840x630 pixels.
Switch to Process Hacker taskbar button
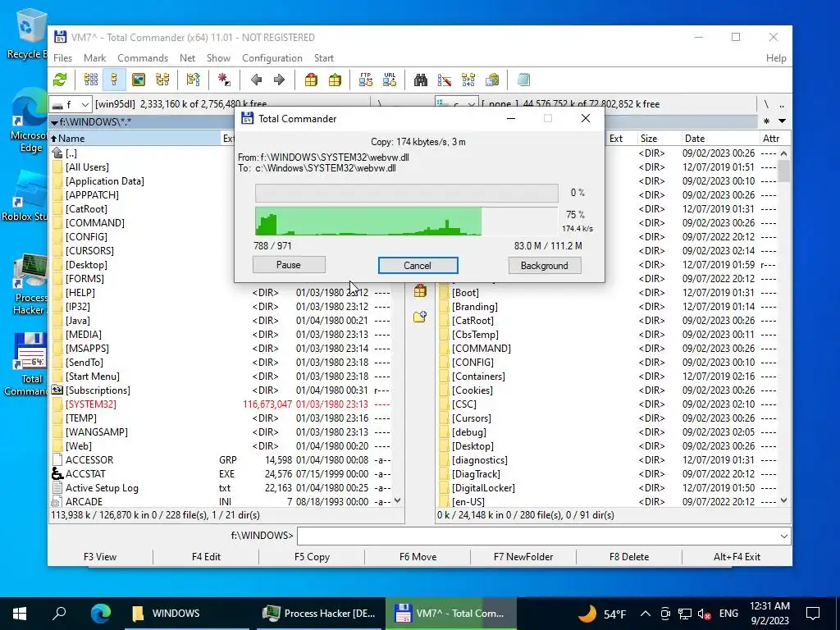coord(319,614)
